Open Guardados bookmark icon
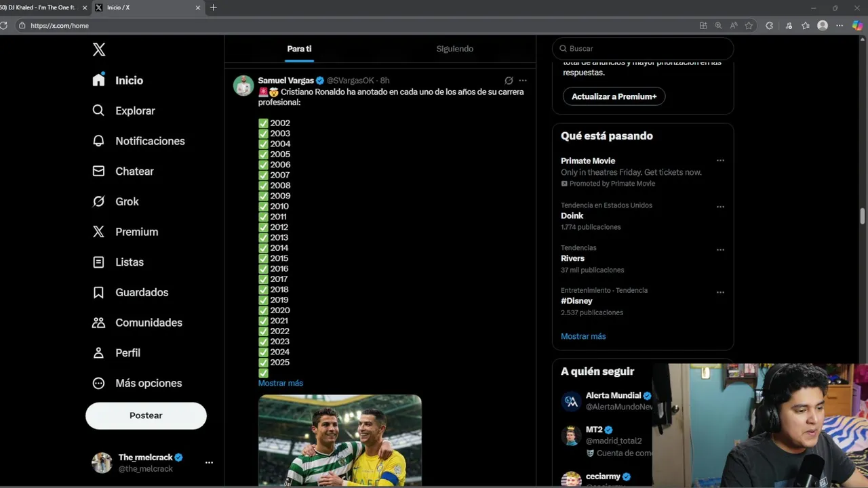The image size is (868, 488). click(x=98, y=292)
